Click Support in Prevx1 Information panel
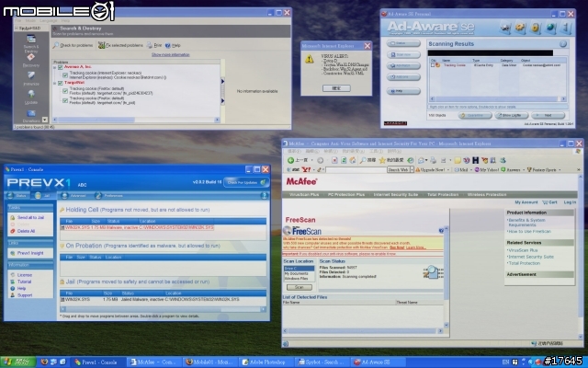Screen dimensions: 588x368 21,295
